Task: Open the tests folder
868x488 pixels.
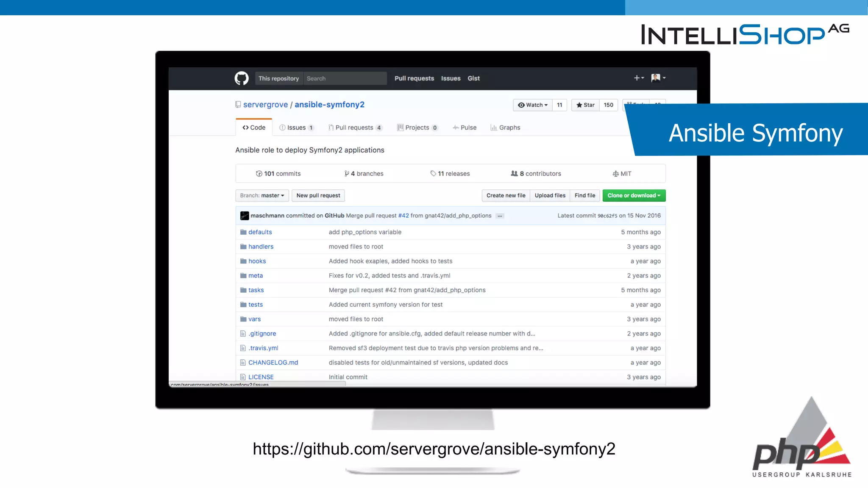Action: point(256,305)
